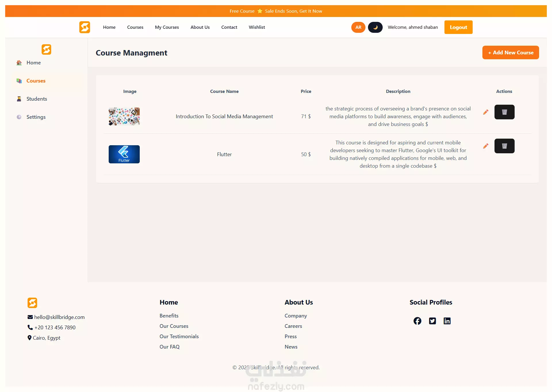Open Settings in the sidebar
Viewport: 552px width, 392px height.
pyautogui.click(x=36, y=117)
